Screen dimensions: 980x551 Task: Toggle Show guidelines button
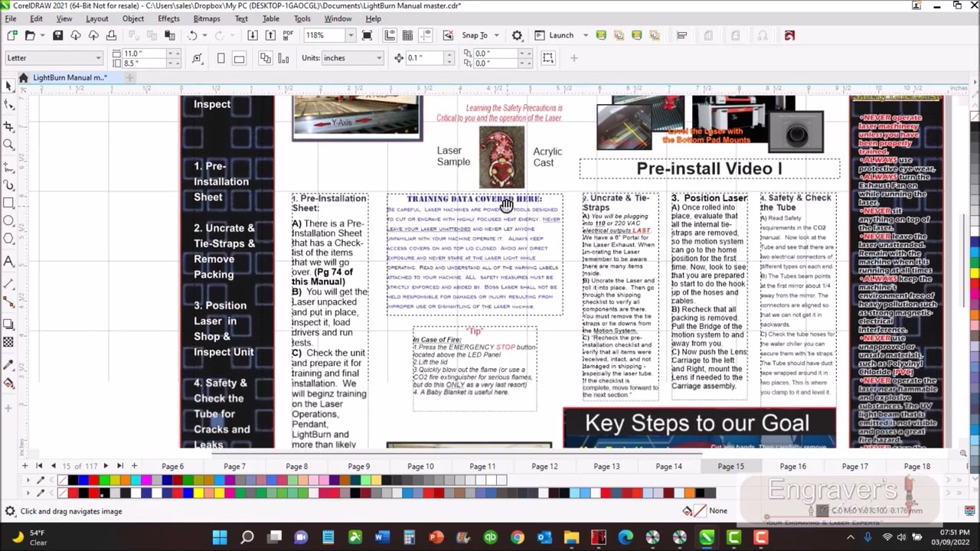(425, 35)
